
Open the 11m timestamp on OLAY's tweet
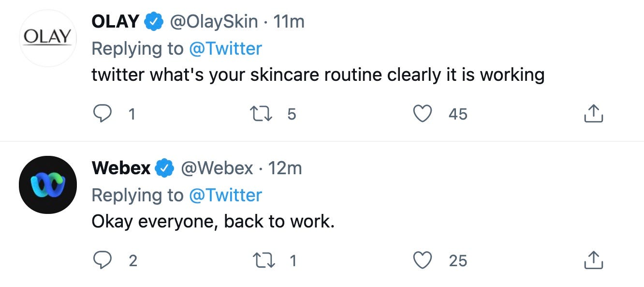[289, 21]
